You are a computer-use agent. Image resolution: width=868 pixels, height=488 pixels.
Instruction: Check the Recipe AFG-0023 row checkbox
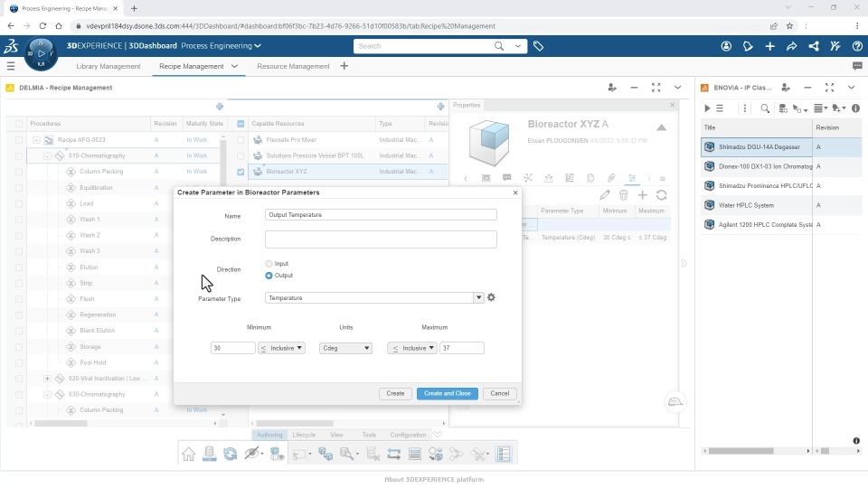[19, 140]
